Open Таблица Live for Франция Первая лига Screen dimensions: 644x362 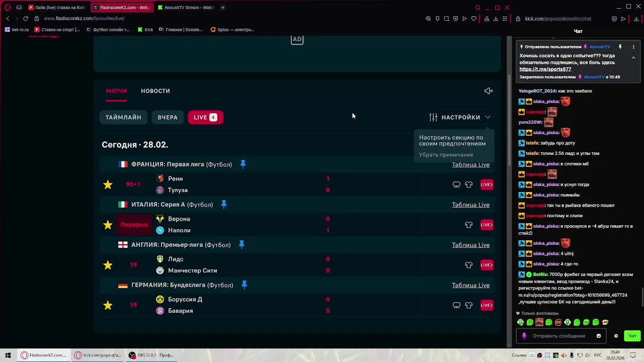tap(470, 164)
